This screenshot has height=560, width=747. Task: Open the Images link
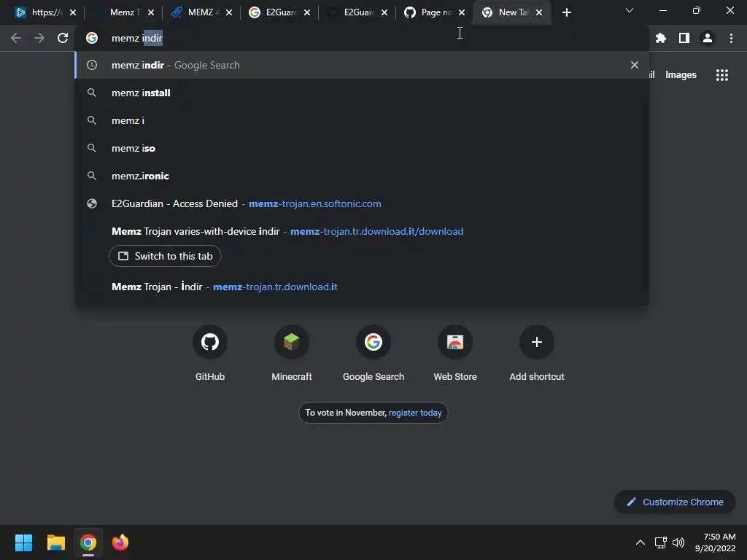pyautogui.click(x=681, y=75)
